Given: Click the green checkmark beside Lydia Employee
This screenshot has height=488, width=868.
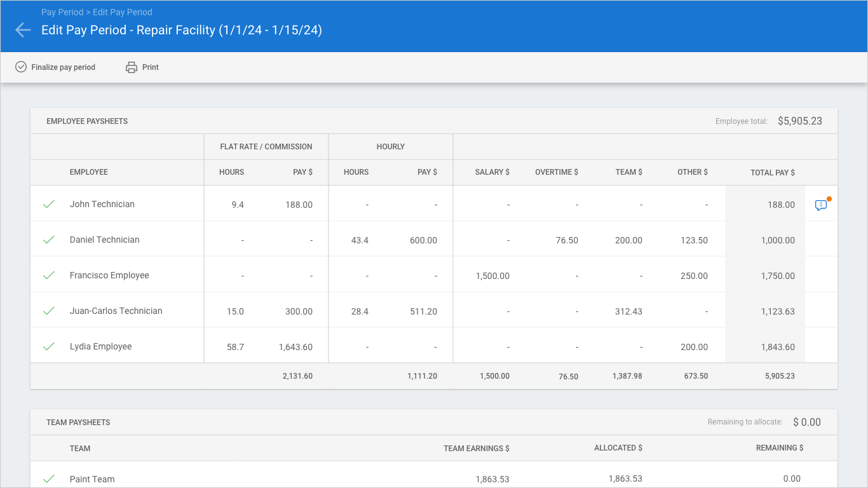Looking at the screenshot, I should tap(48, 346).
